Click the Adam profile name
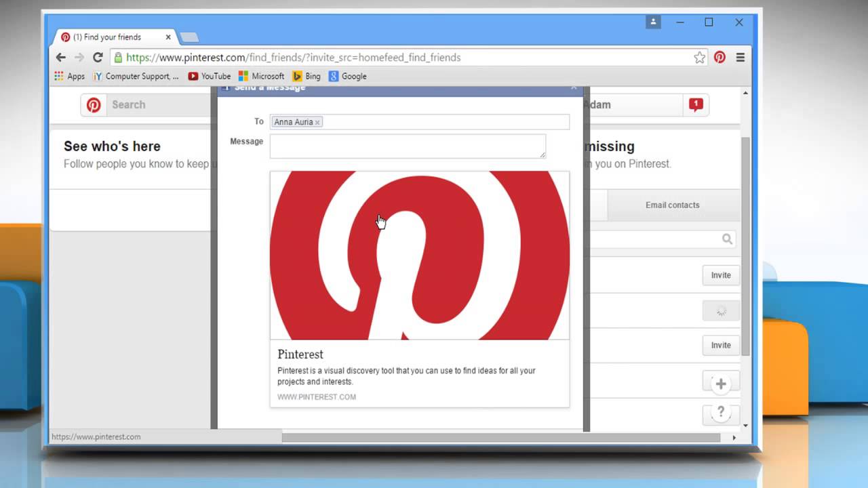 coord(597,104)
